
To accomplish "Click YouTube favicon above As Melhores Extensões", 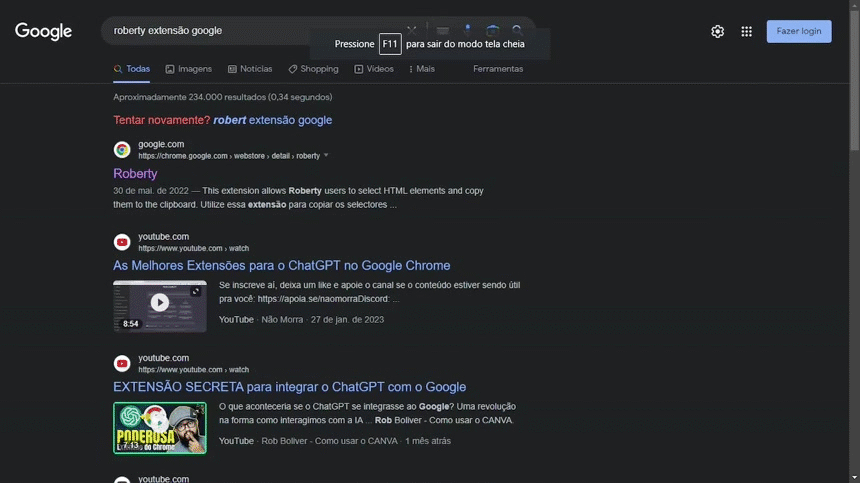I will [x=122, y=242].
